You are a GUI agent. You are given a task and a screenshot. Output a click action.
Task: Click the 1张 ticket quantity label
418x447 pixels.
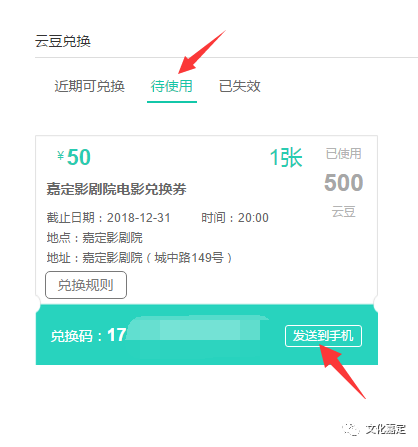[286, 157]
